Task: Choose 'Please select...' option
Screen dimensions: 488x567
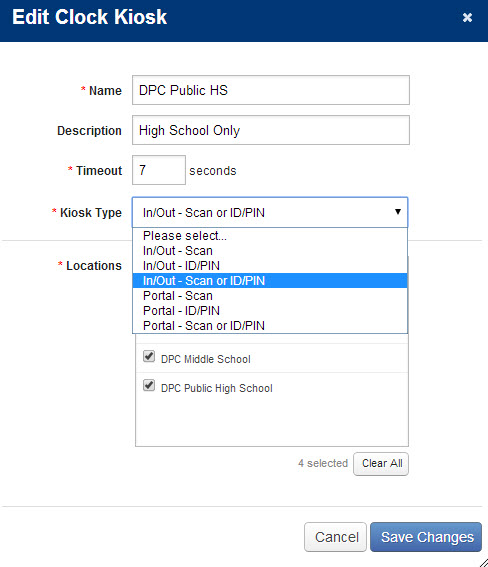Action: 270,236
